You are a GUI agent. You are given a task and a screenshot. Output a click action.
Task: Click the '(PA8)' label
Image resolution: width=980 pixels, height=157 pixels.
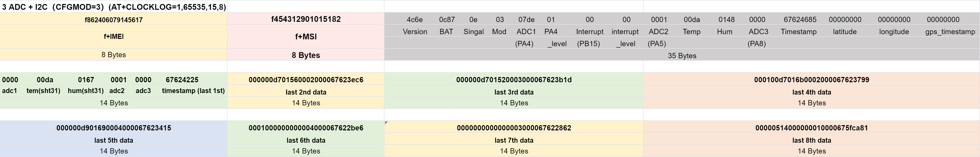[x=757, y=44]
